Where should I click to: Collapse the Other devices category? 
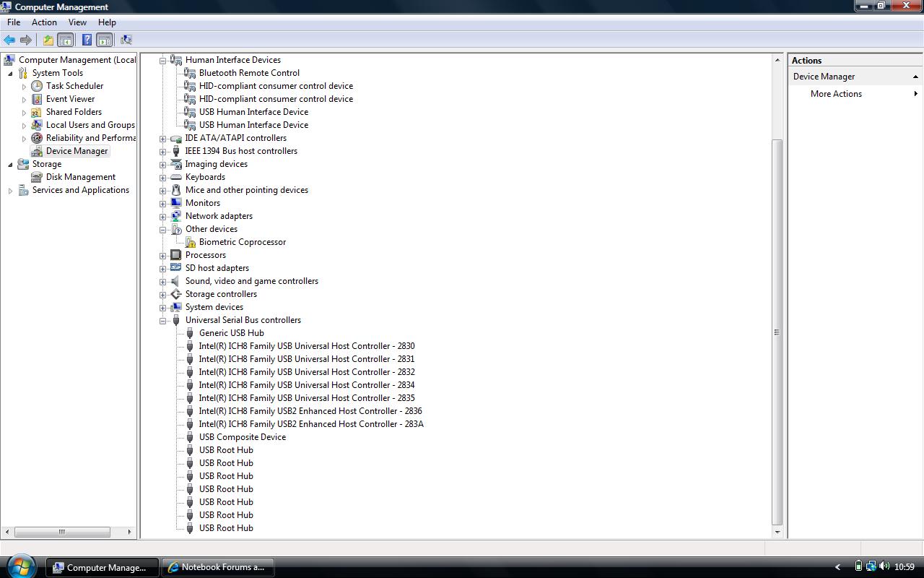[x=163, y=230]
